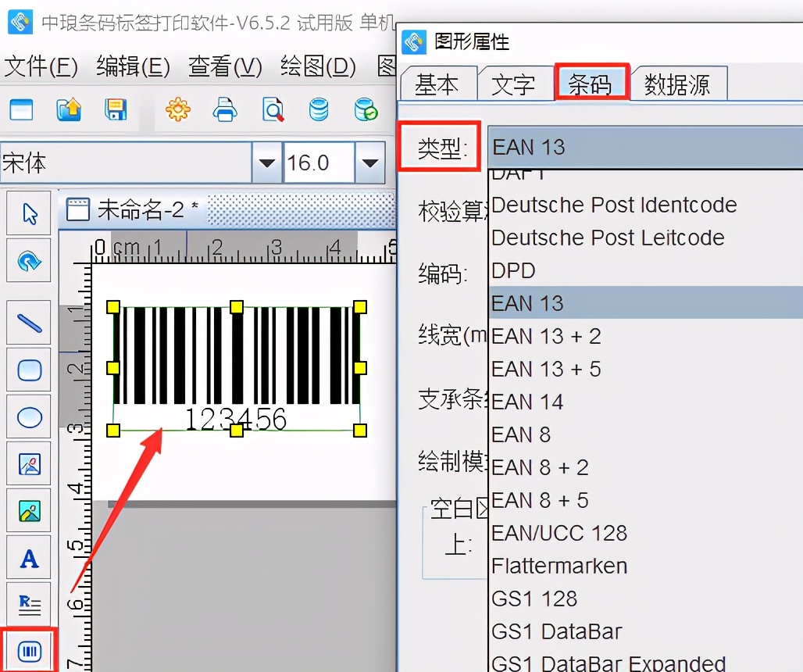Select the text tool letter A
Viewport: 803px width, 672px height.
point(29,558)
